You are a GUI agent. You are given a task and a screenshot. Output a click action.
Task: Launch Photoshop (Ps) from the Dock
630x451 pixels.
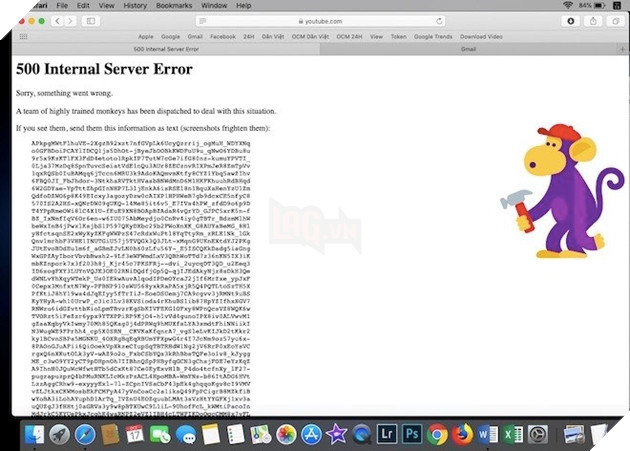(412, 435)
